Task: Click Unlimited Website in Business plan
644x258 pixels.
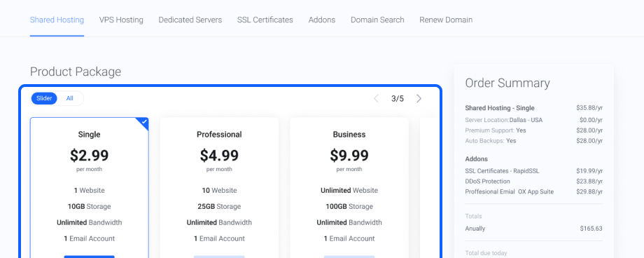Action: [349, 191]
